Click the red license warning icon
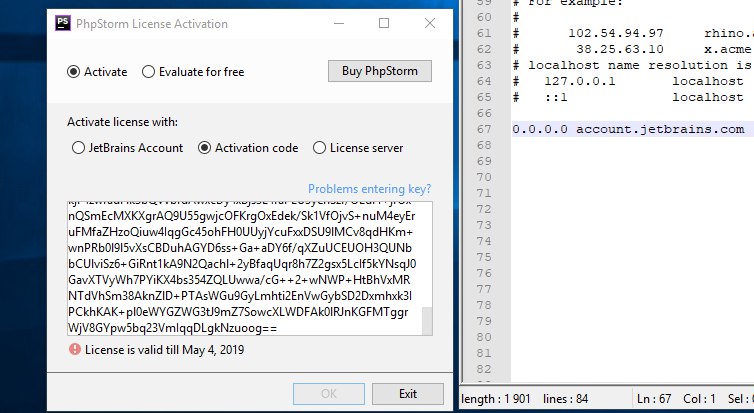 [x=75, y=349]
